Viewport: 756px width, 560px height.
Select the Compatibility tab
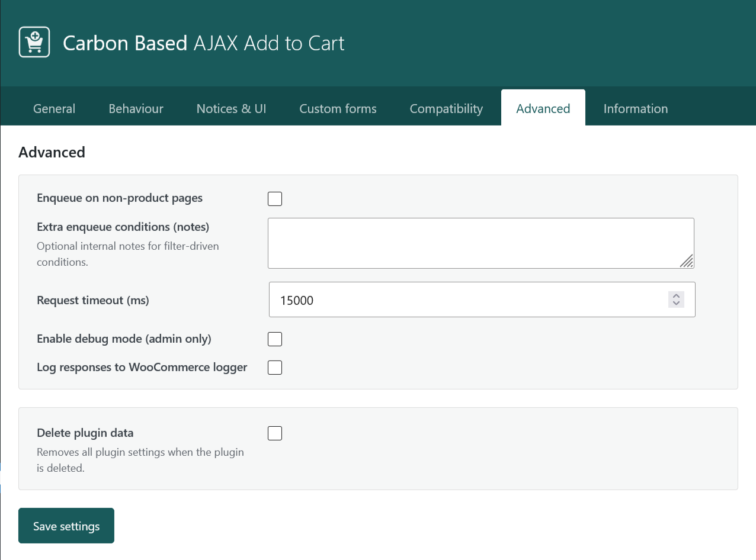446,108
